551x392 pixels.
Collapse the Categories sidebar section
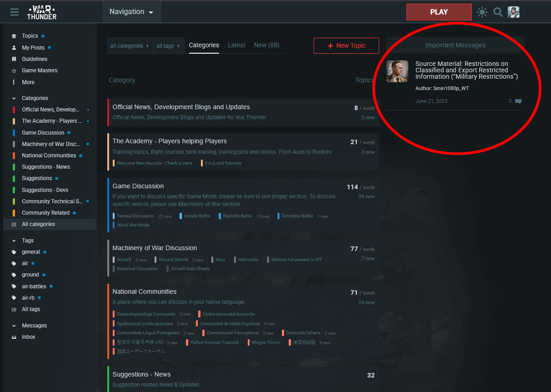click(14, 98)
